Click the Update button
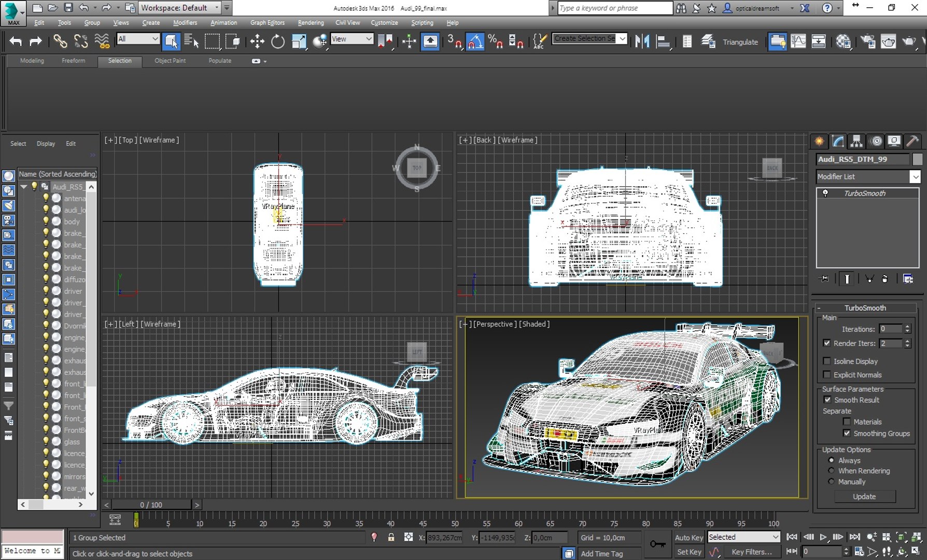This screenshot has width=927, height=560. 864,496
